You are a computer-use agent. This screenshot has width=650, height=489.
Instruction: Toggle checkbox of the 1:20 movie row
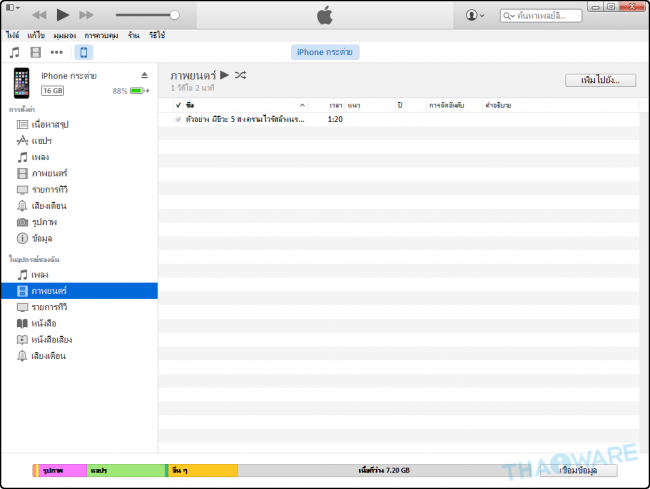(178, 119)
